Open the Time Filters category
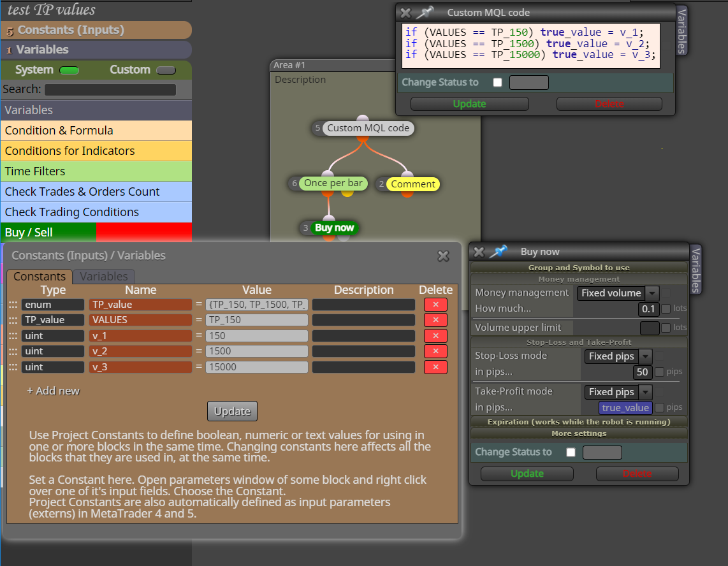728x566 pixels. point(96,171)
